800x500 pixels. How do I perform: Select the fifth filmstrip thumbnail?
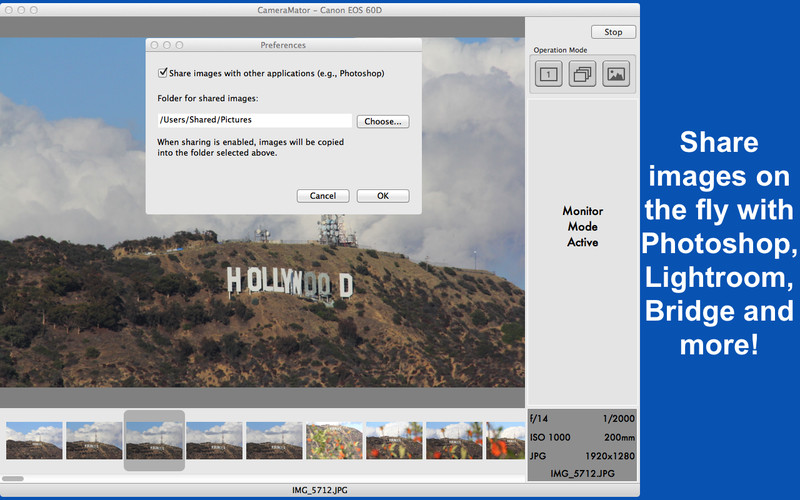(274, 440)
